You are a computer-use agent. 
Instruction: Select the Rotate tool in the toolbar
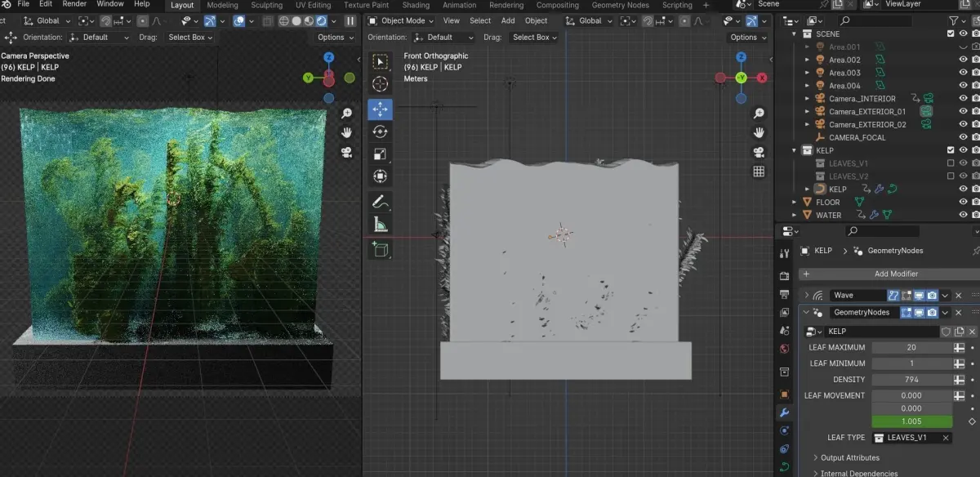click(x=381, y=132)
